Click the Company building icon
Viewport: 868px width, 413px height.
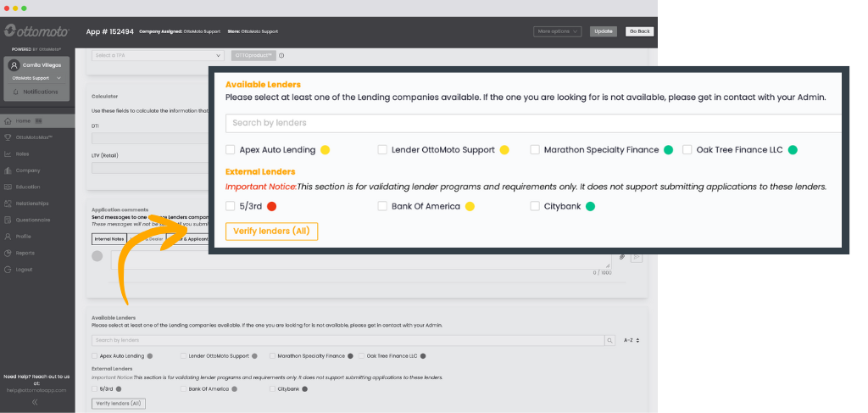[x=8, y=170]
